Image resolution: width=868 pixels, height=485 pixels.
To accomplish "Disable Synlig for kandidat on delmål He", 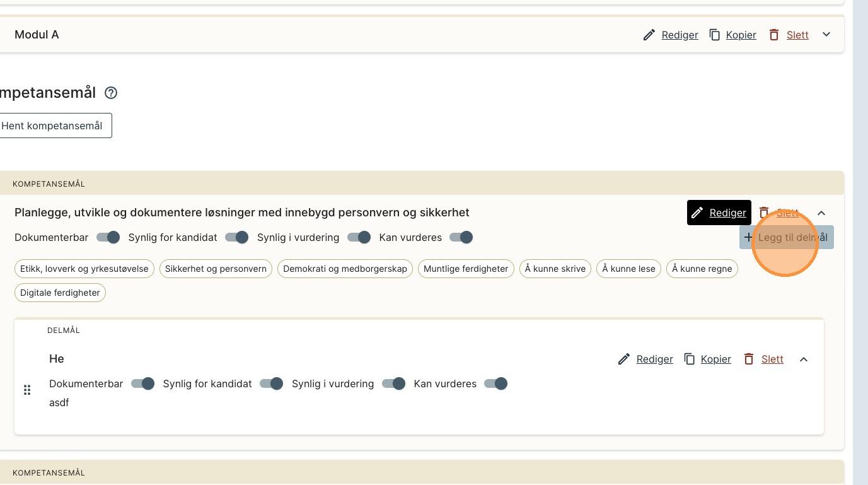I will 272,384.
